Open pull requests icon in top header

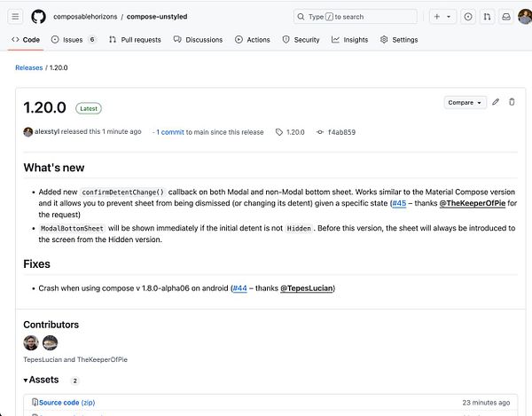487,17
